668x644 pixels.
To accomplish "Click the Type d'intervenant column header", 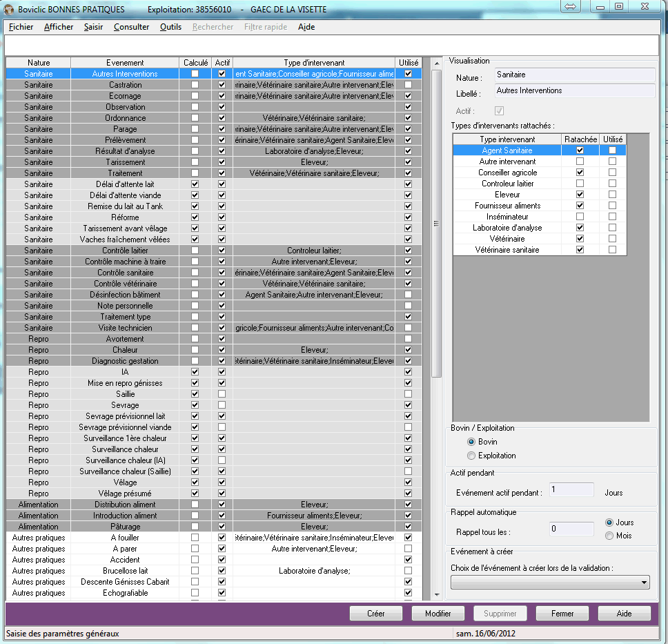I will point(314,63).
